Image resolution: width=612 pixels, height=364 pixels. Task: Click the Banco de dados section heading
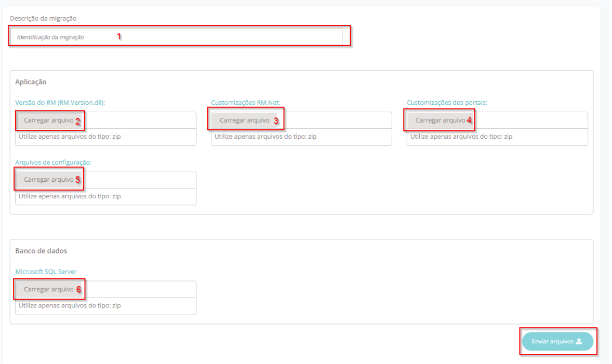click(41, 251)
